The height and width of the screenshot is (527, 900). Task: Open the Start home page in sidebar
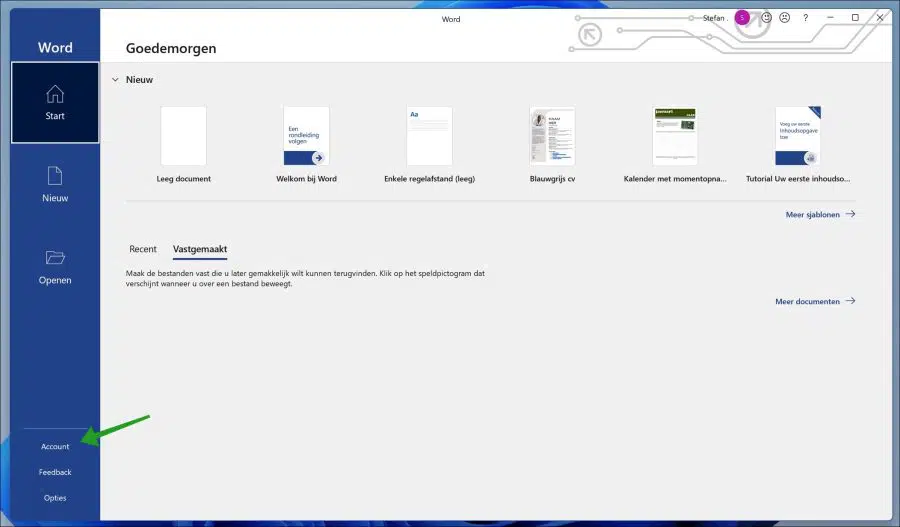pos(55,103)
